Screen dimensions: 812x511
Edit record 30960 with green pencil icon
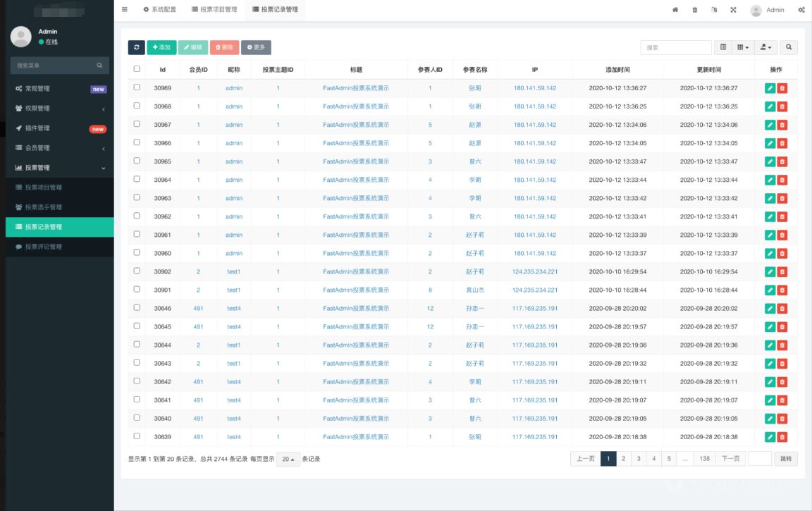(770, 253)
